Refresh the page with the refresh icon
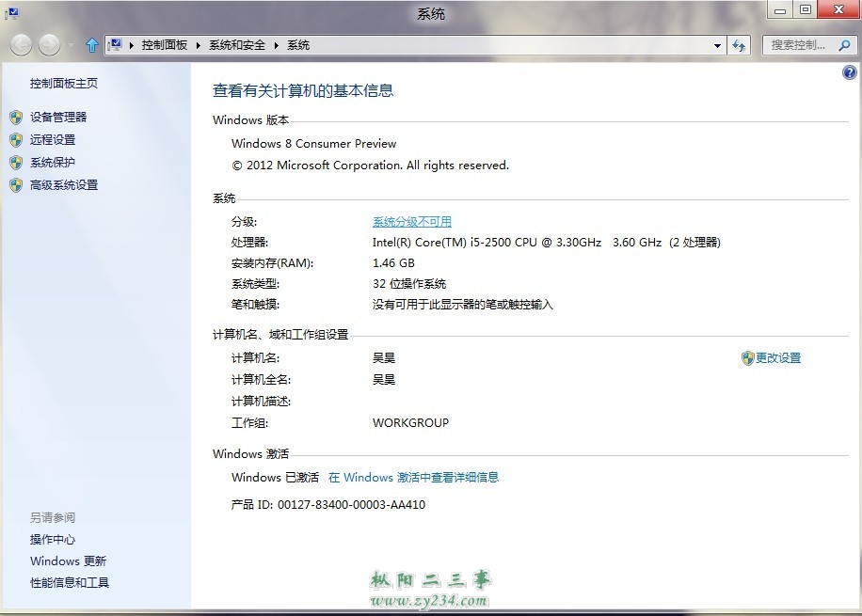 (739, 45)
